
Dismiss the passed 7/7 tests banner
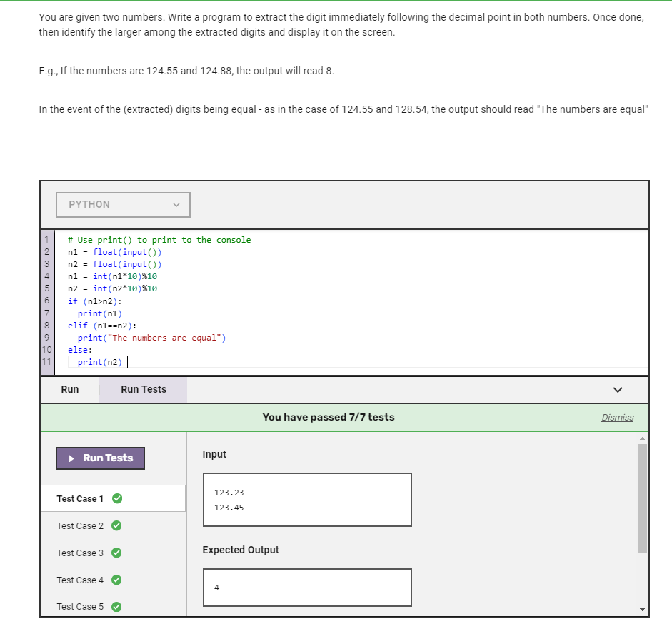point(617,417)
